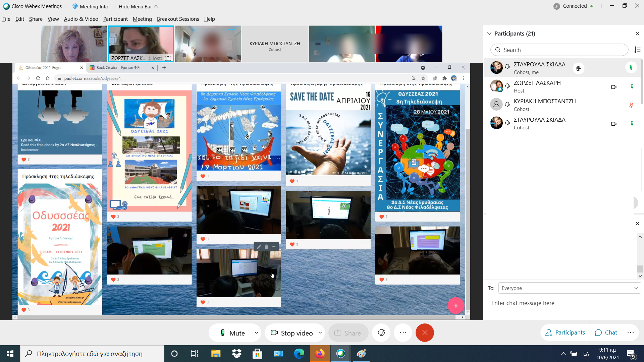Click the participant list sort icon
The image size is (644, 362).
[637, 50]
